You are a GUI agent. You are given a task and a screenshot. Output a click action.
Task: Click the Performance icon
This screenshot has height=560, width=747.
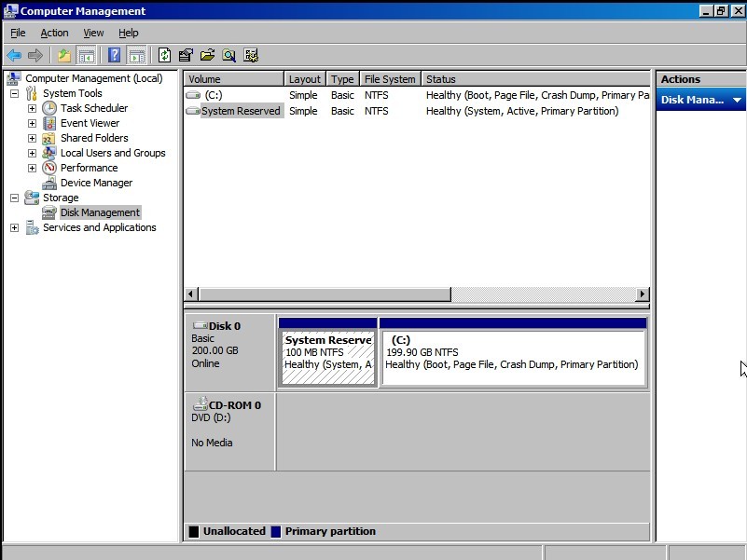click(49, 168)
